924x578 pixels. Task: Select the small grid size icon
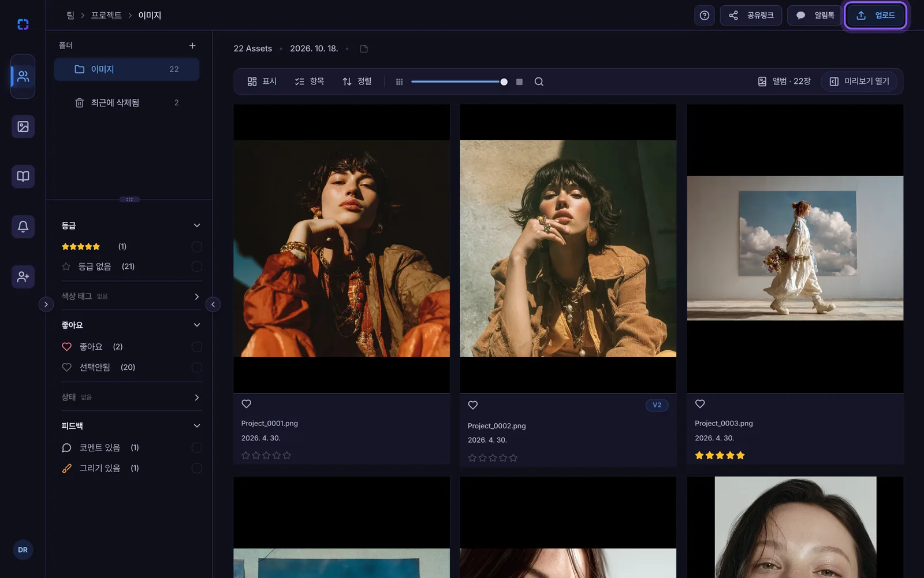coord(399,82)
